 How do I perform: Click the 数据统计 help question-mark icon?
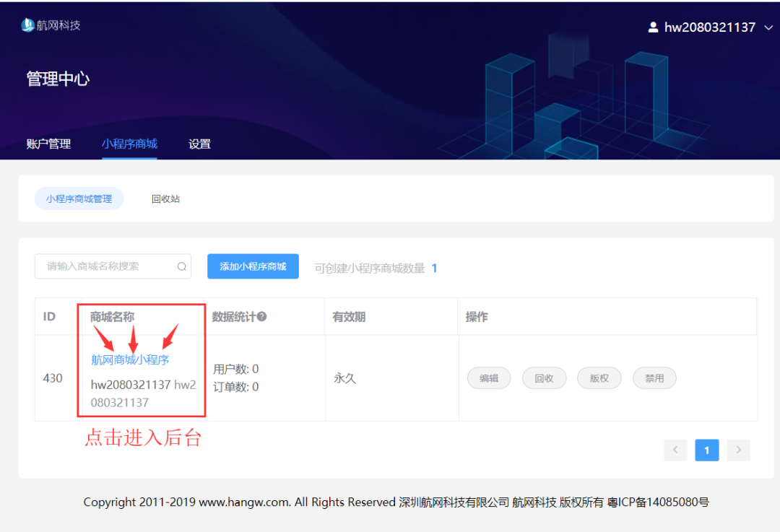pos(261,317)
